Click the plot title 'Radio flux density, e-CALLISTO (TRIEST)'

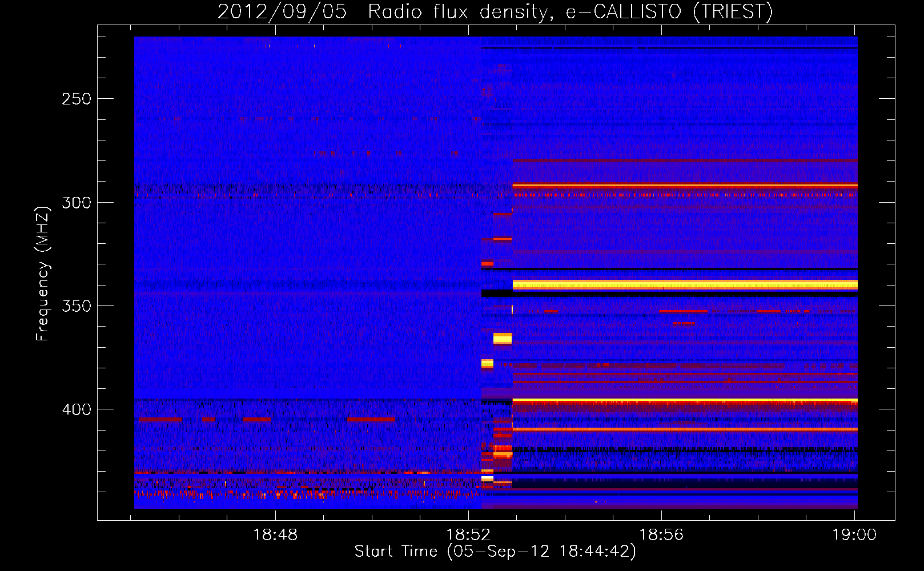pyautogui.click(x=571, y=11)
